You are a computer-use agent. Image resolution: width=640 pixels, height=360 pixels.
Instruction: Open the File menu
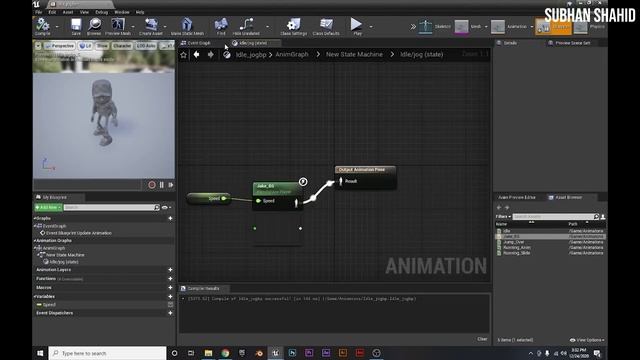click(x=39, y=12)
